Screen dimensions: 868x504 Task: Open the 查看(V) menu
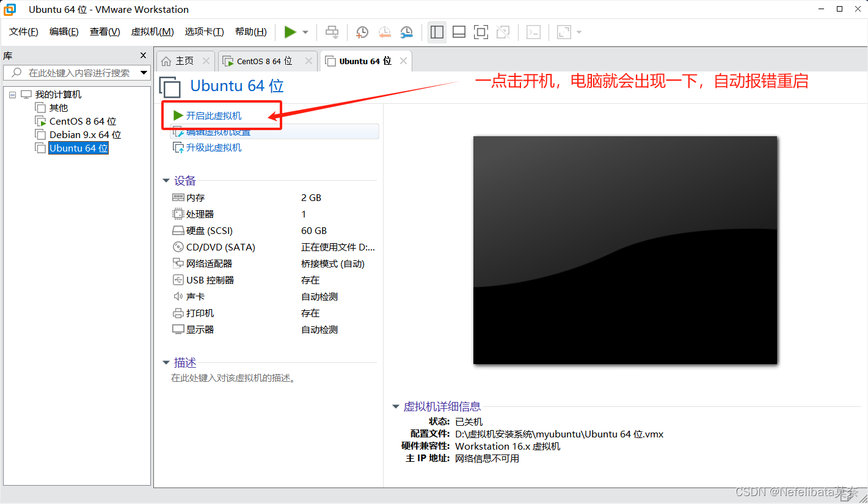(105, 32)
